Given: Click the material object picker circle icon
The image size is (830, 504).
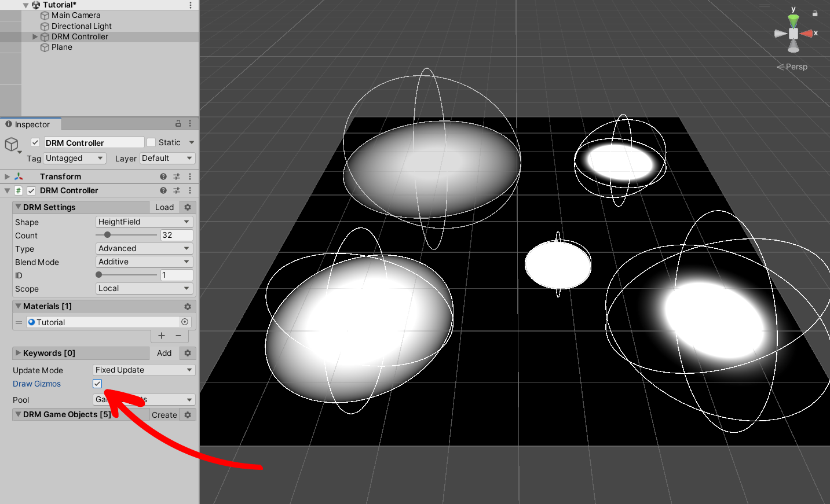Looking at the screenshot, I should [185, 322].
